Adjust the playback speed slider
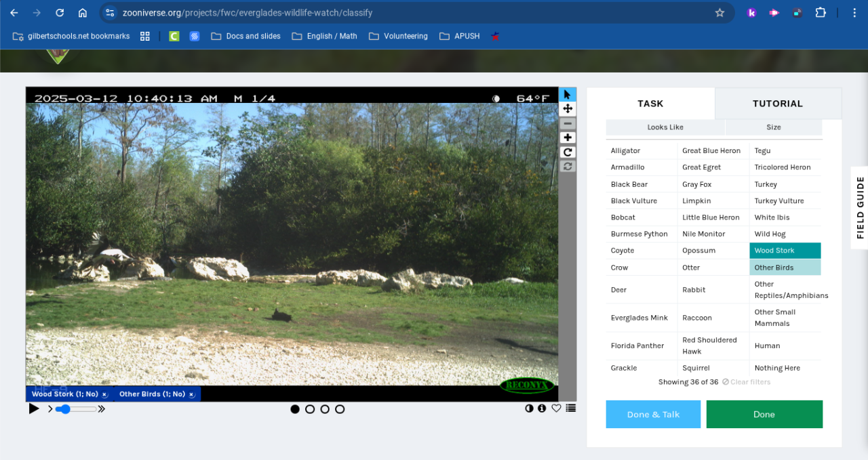Viewport: 868px width, 460px height. [x=75, y=409]
